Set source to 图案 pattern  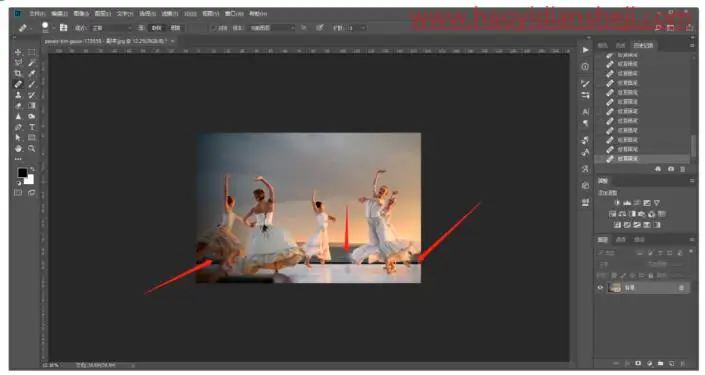pyautogui.click(x=175, y=28)
